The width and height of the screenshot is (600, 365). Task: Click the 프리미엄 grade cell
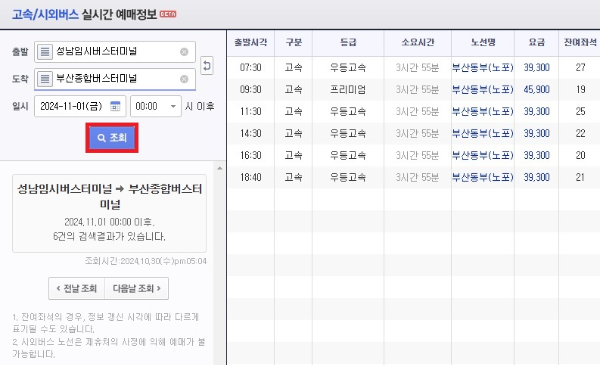(x=348, y=90)
